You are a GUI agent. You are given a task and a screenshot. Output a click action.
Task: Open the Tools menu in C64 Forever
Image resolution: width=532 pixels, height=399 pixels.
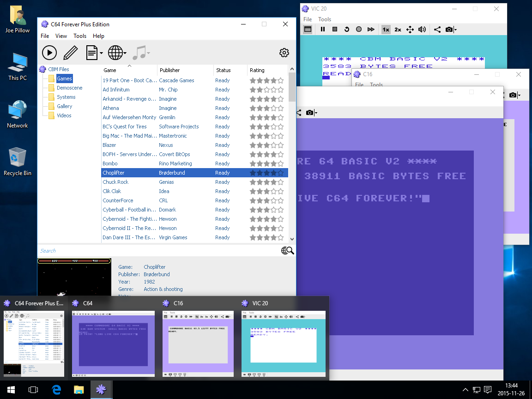(80, 36)
